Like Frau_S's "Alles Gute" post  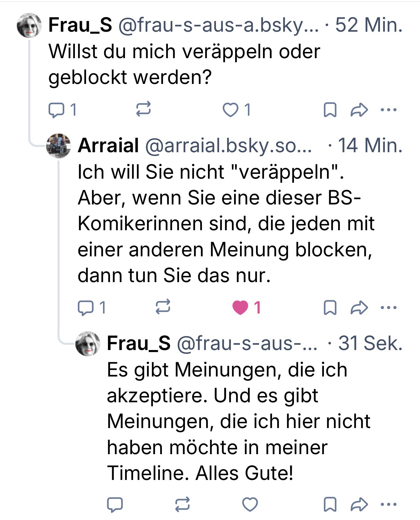(250, 505)
